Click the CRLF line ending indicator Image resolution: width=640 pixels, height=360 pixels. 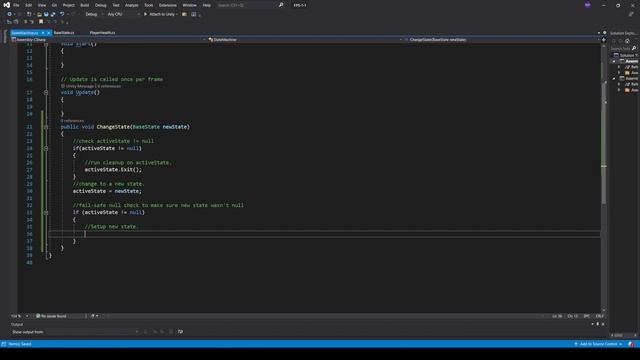pyautogui.click(x=599, y=316)
